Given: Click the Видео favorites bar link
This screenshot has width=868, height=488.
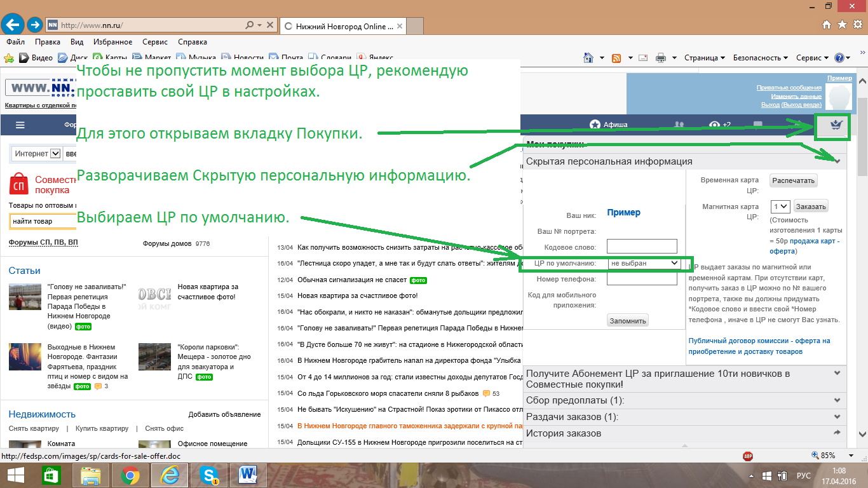Looking at the screenshot, I should (36, 58).
